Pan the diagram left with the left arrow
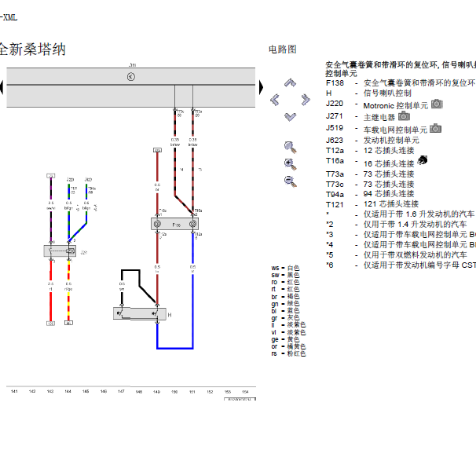 coord(275,100)
